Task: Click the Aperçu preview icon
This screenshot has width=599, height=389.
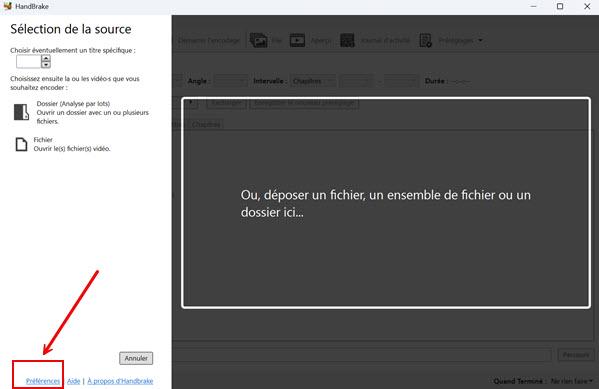Action: [297, 40]
